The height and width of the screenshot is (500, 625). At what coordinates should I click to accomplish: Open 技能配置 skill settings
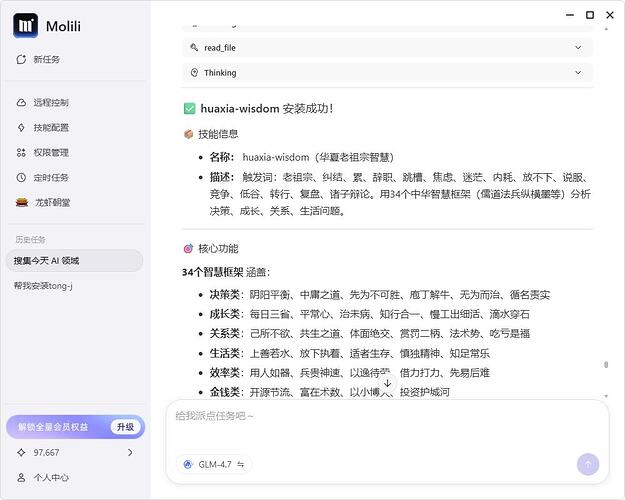click(51, 128)
